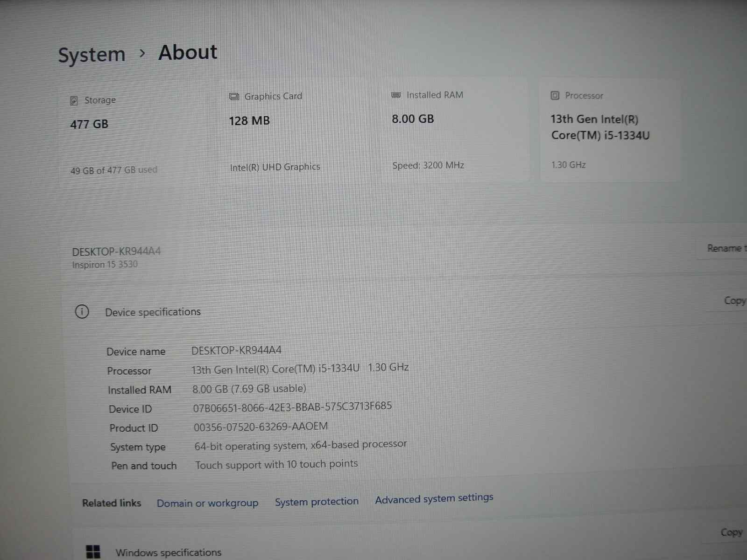Open the Domain or workgroup link

(x=208, y=503)
